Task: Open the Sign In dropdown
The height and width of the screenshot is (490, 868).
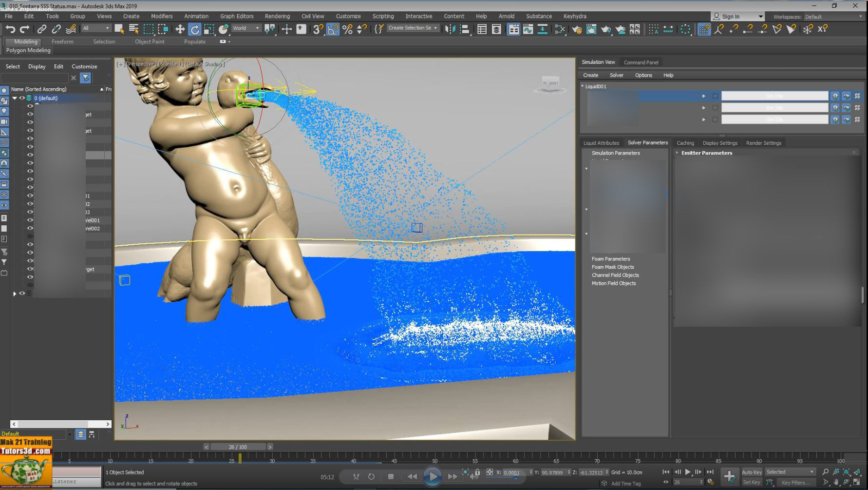Action: pos(737,17)
